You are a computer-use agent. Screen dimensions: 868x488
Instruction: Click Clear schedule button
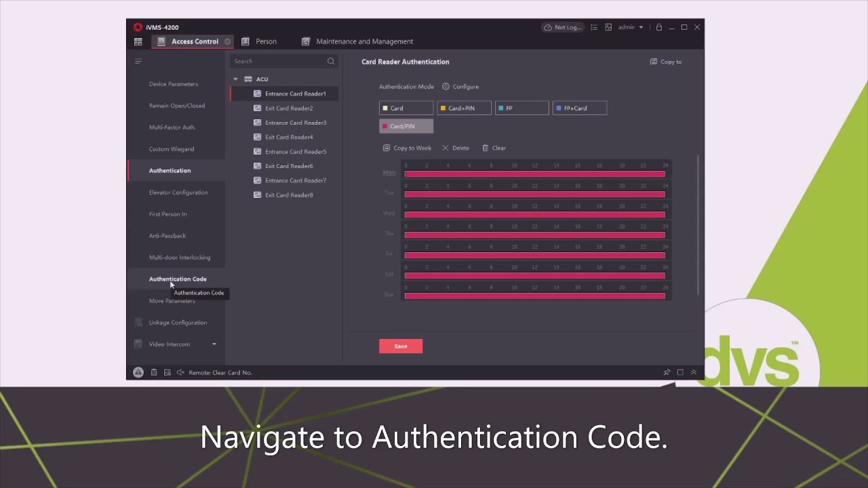tap(494, 148)
